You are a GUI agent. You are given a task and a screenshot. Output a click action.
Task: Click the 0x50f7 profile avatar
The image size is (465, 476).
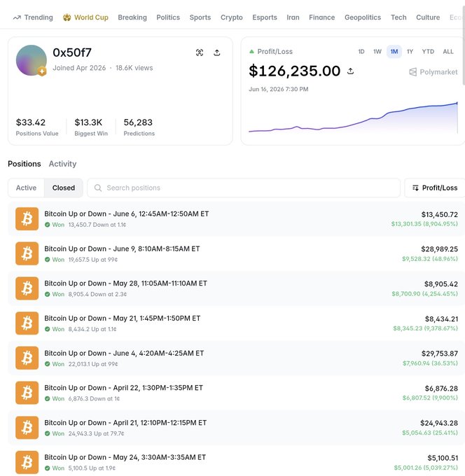pyautogui.click(x=31, y=60)
